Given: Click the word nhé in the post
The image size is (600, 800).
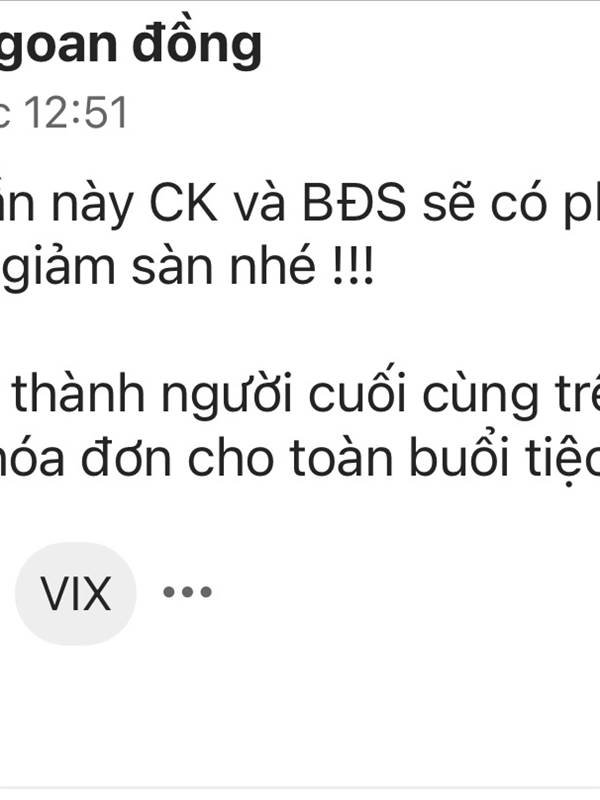Looking at the screenshot, I should (273, 264).
